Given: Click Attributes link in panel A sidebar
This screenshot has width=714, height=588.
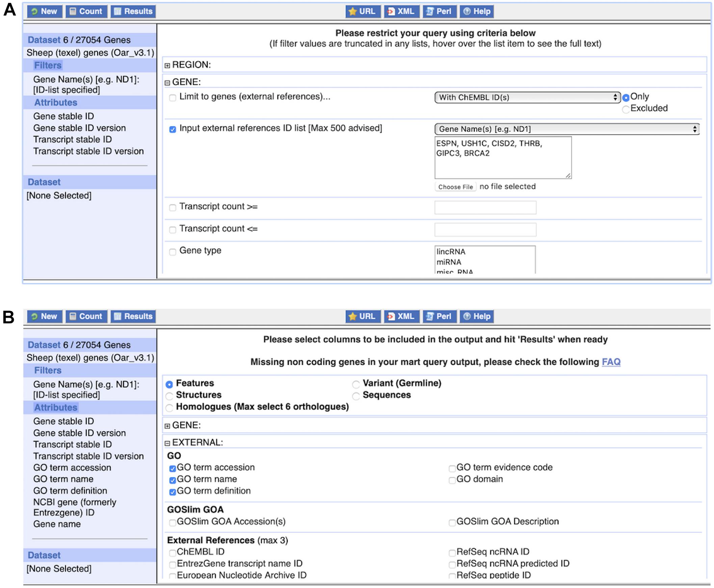Looking at the screenshot, I should coord(56,103).
